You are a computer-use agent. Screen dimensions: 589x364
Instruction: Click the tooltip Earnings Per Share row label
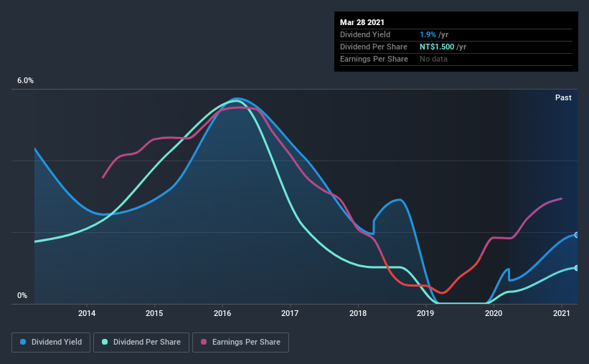click(374, 59)
